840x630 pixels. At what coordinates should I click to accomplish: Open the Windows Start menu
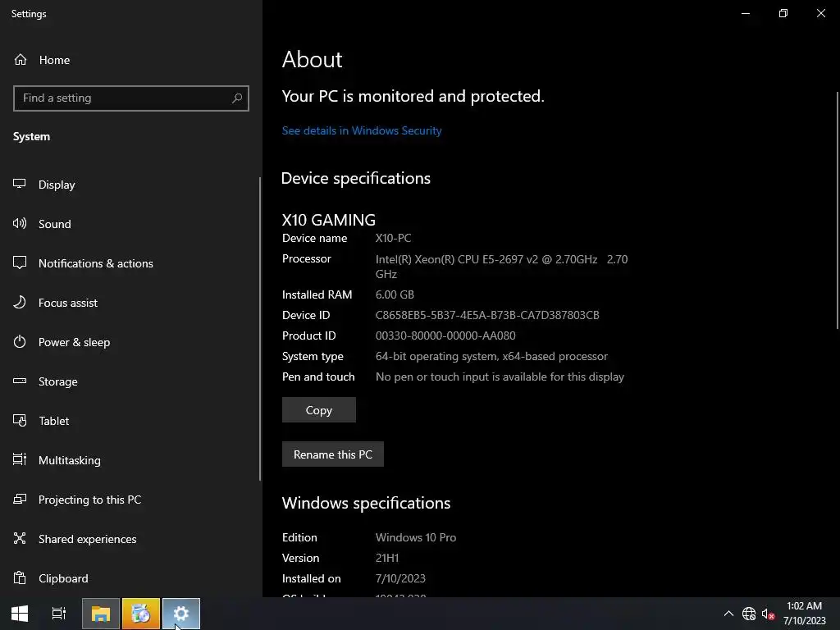(20, 614)
